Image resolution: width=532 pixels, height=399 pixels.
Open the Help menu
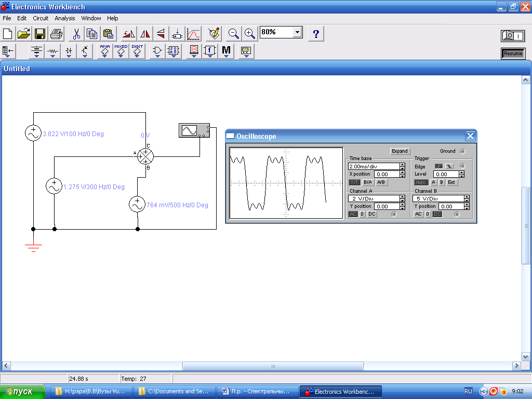tap(113, 18)
